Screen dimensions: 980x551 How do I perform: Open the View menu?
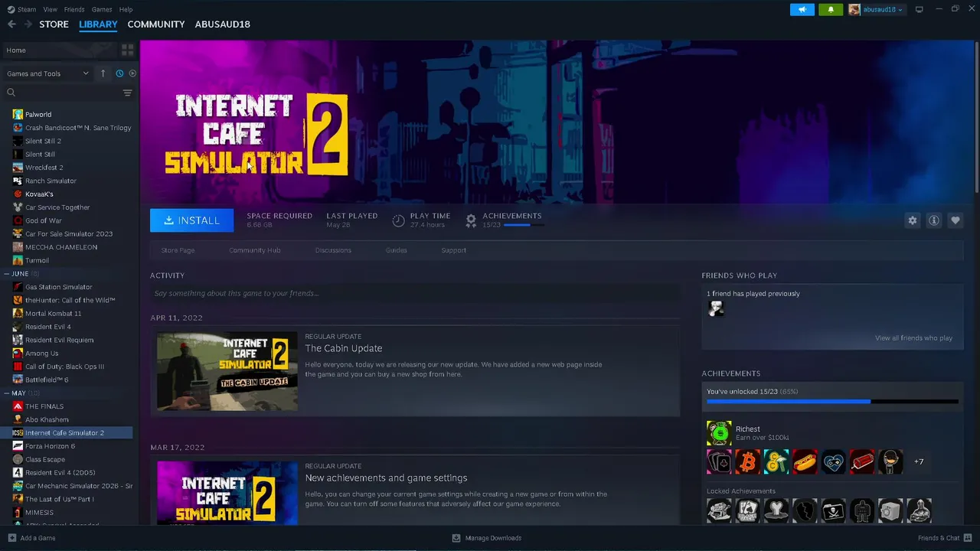[x=51, y=9]
